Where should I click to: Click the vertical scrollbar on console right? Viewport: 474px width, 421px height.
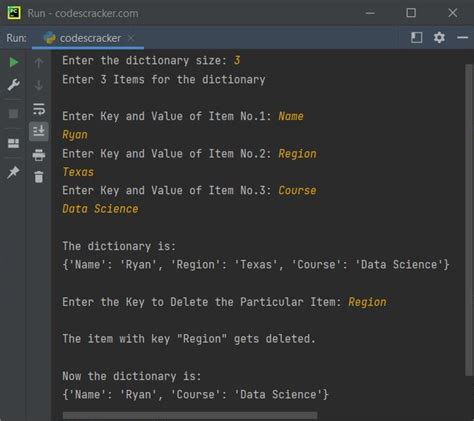click(469, 220)
